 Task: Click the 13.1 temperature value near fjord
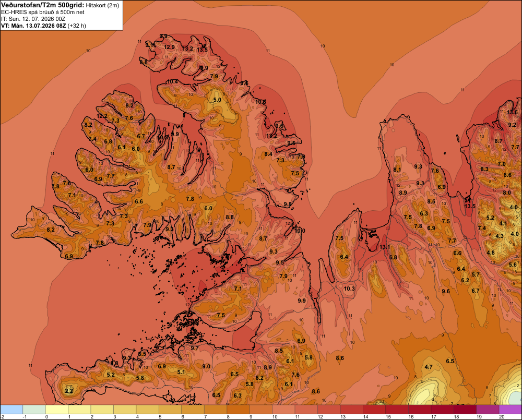(385, 247)
